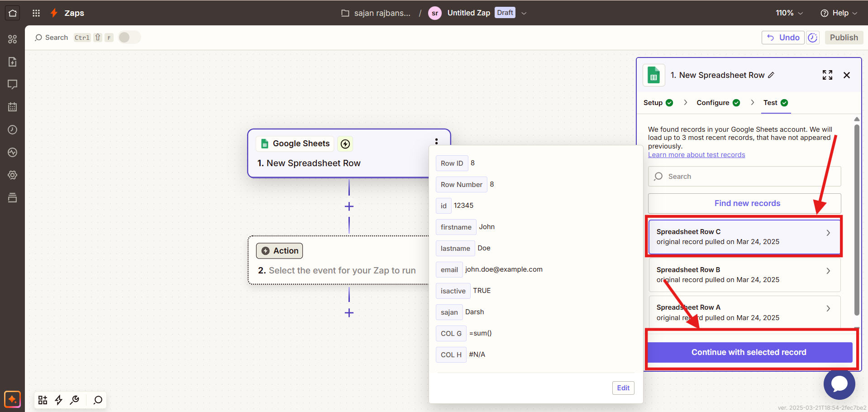Switch to the Configure tab
The height and width of the screenshot is (412, 868).
(x=718, y=103)
